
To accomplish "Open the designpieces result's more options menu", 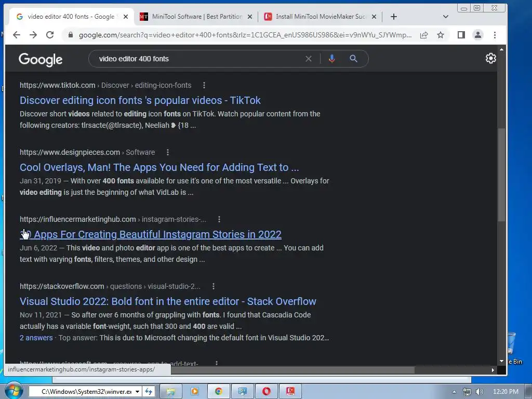I will [168, 152].
